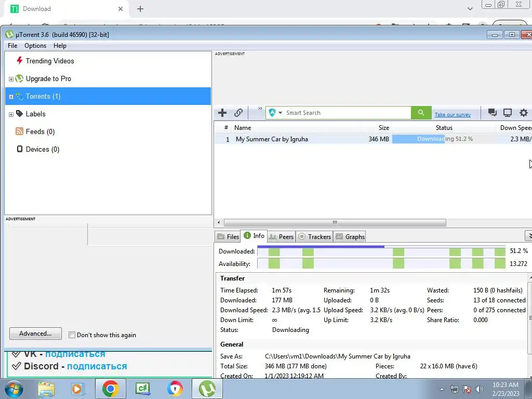
Task: Switch to the Info tab
Action: pos(254,236)
